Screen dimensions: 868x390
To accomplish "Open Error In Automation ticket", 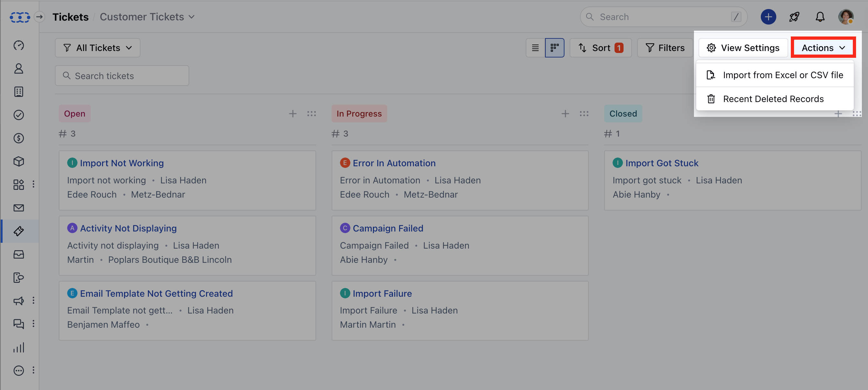I will [x=394, y=163].
